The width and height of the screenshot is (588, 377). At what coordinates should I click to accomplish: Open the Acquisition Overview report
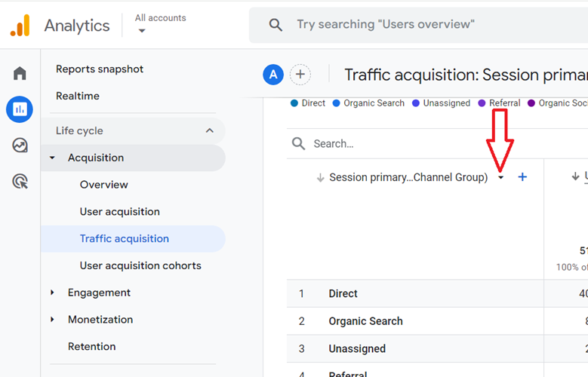104,185
